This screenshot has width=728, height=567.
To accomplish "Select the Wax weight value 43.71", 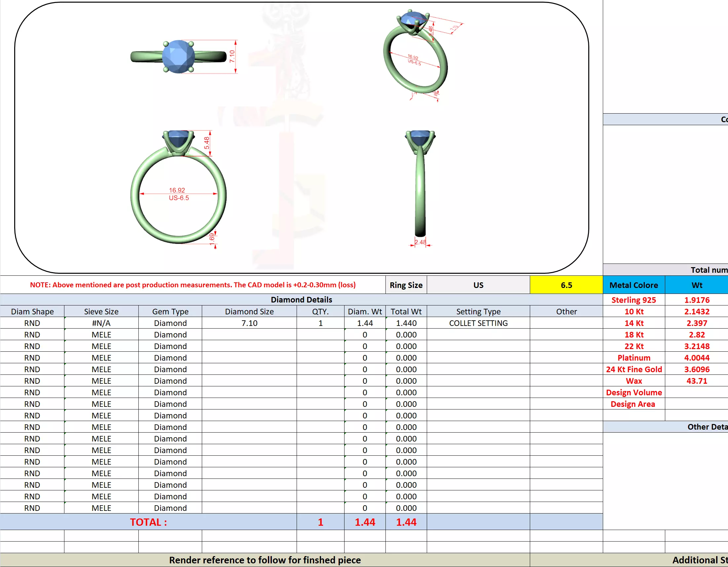I will [696, 381].
